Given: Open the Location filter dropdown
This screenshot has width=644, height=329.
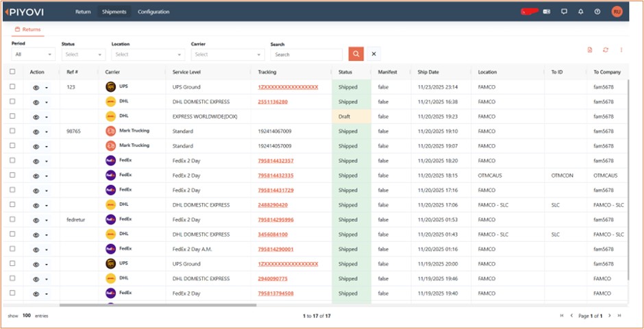Looking at the screenshot, I should (148, 54).
